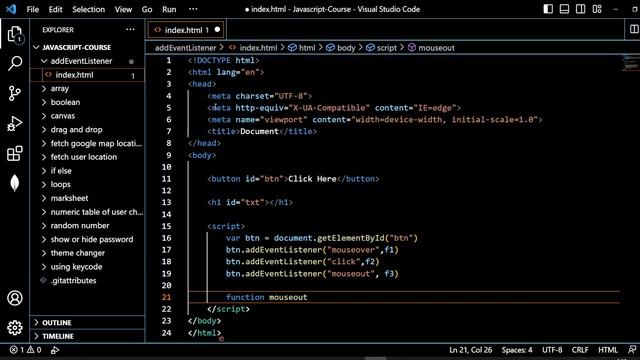Open the File menu
The image size is (640, 360).
(33, 9)
